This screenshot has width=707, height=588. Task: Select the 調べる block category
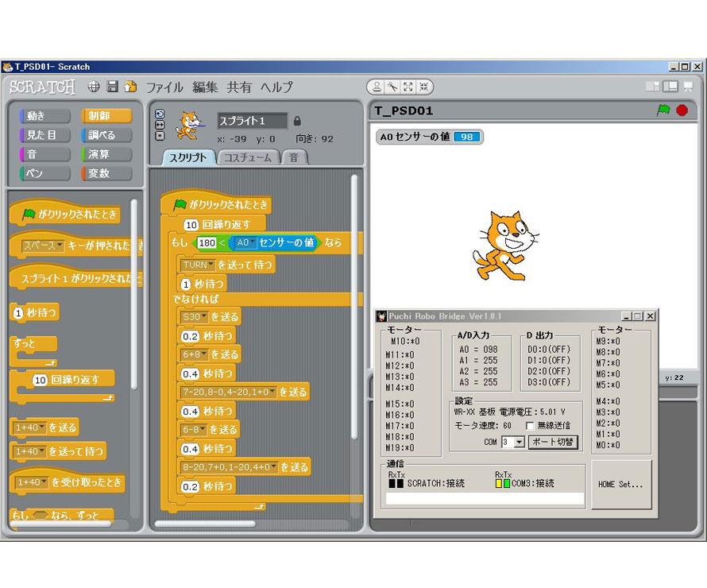(x=106, y=135)
